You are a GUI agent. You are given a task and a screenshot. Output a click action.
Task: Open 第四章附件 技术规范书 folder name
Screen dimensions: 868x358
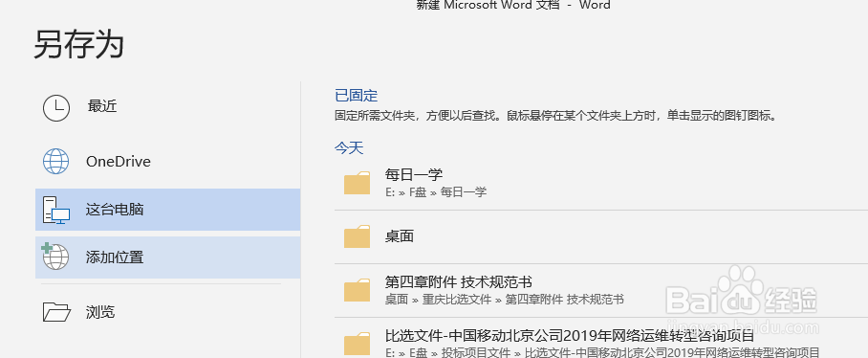click(458, 282)
